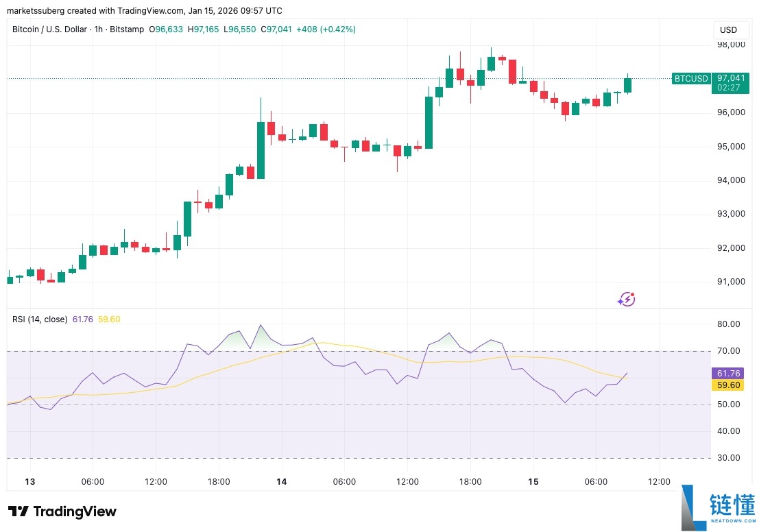The image size is (759, 532).
Task: Click the rightmost 12:00 time axis label
Action: click(659, 482)
